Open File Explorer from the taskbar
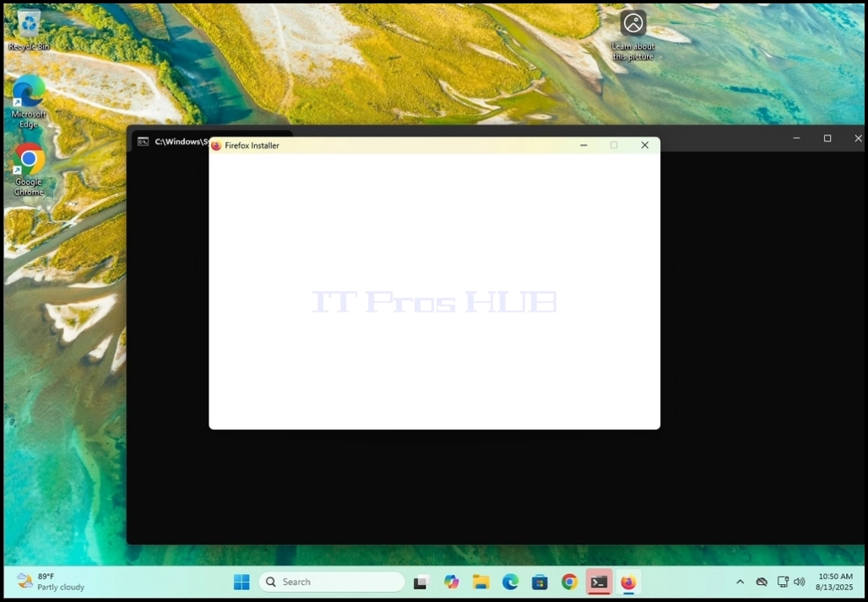868x602 pixels. [480, 582]
